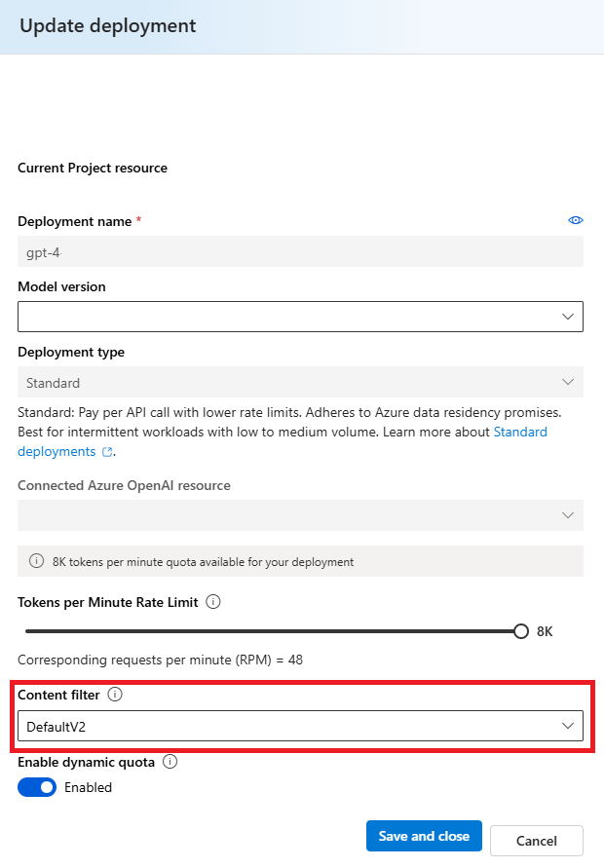Click the Save and close button
Screen dimensions: 604x868
(x=424, y=836)
